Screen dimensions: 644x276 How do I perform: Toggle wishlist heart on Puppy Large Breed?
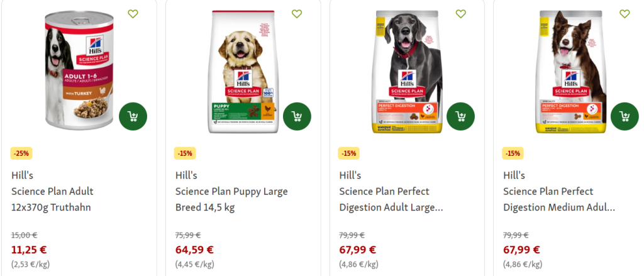coord(297,14)
